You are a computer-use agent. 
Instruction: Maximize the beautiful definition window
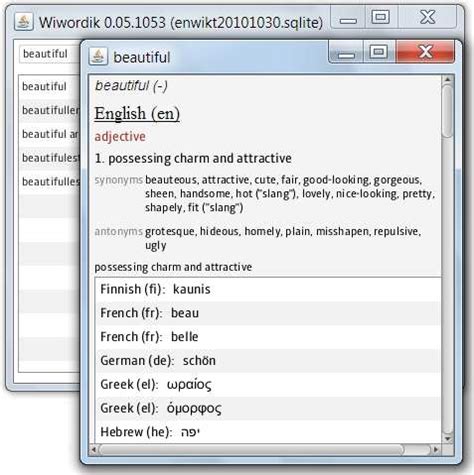coord(379,52)
